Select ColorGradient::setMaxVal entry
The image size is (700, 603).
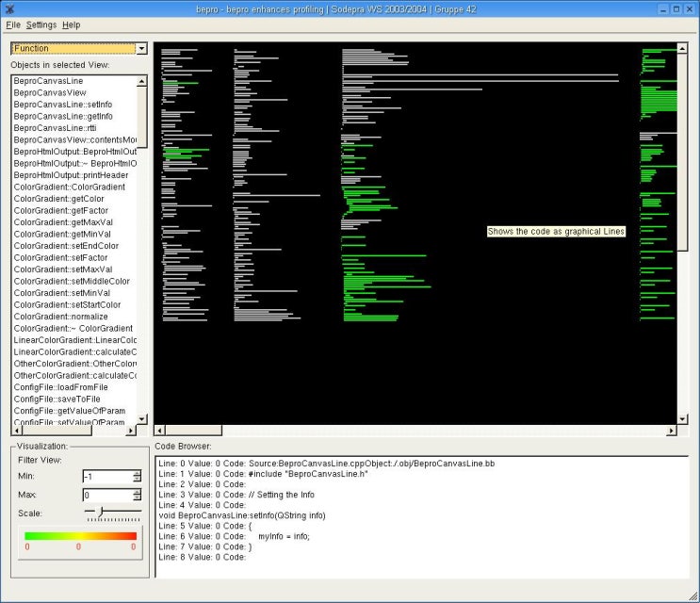click(63, 269)
